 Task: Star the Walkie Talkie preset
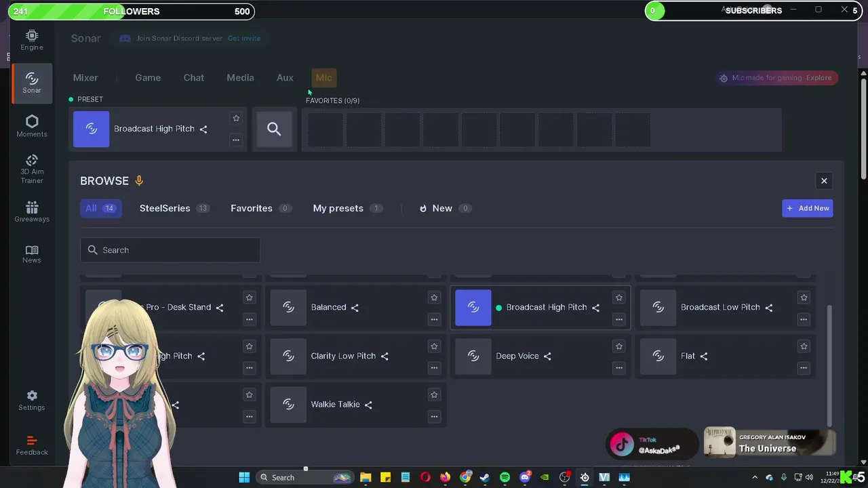[x=434, y=394]
